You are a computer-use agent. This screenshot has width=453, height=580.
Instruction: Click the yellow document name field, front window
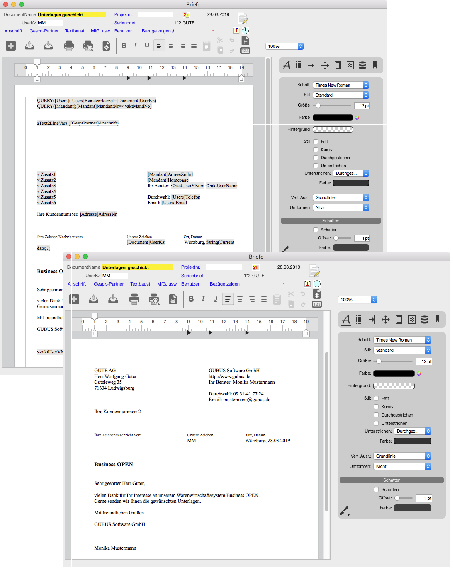coord(138,267)
